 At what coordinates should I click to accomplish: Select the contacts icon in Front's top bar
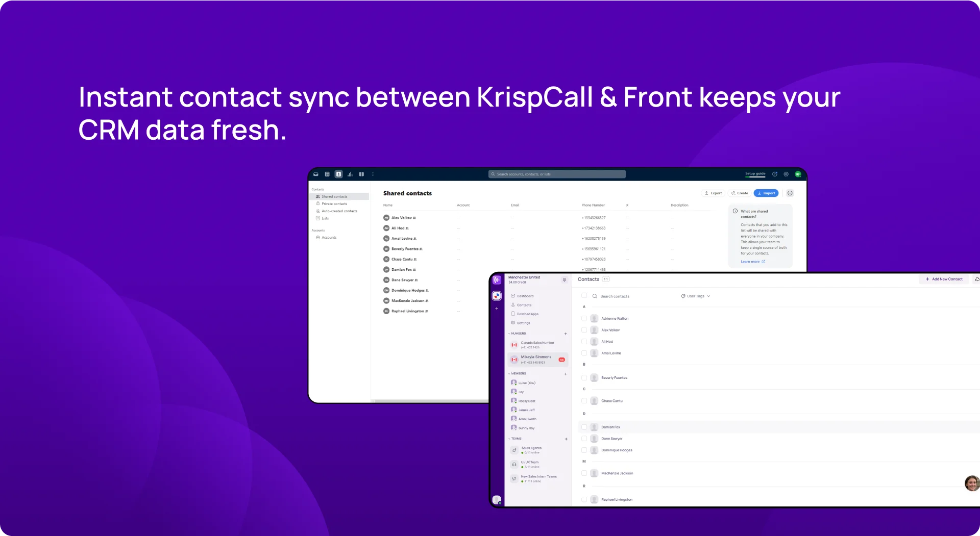[338, 174]
